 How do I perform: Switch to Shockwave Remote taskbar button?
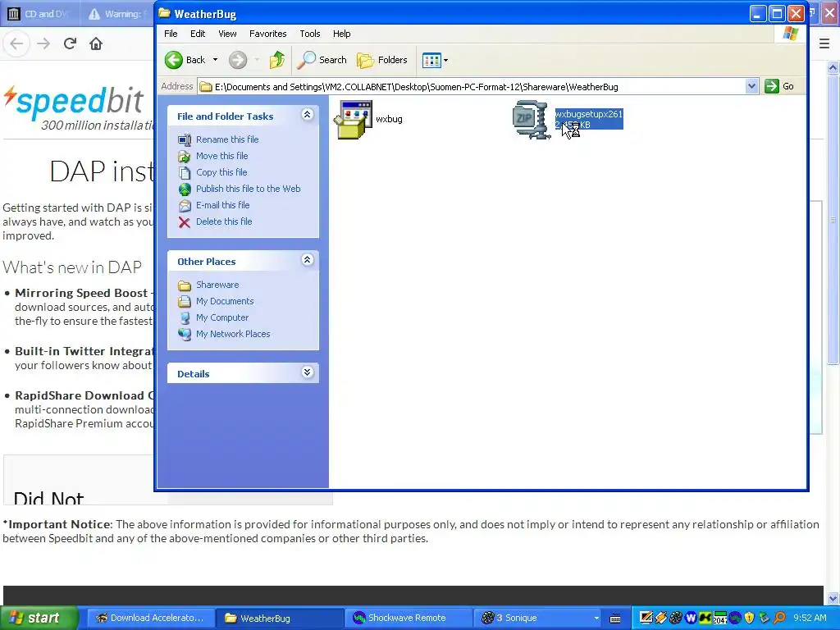[x=409, y=618]
